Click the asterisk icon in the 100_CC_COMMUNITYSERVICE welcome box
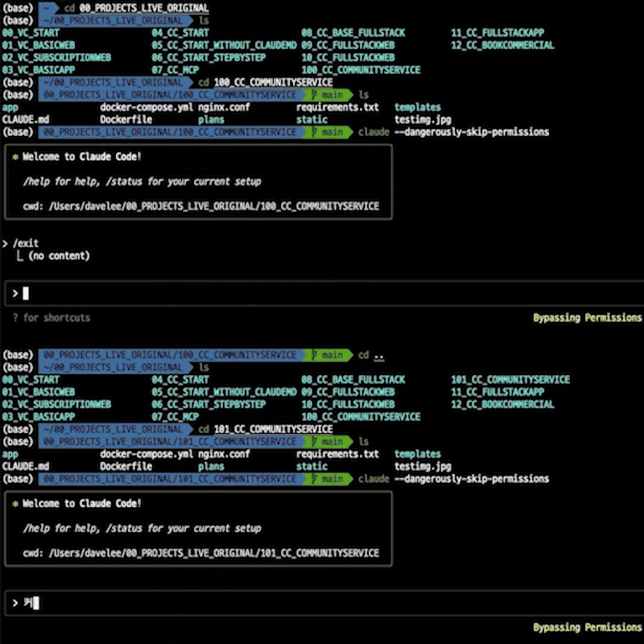644x644 pixels. coord(15,157)
